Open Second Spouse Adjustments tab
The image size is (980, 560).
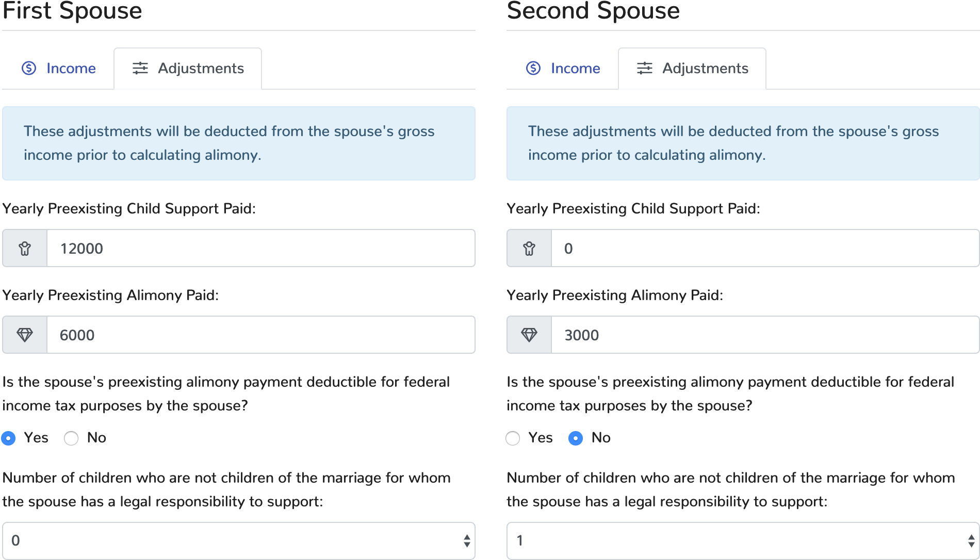tap(692, 69)
